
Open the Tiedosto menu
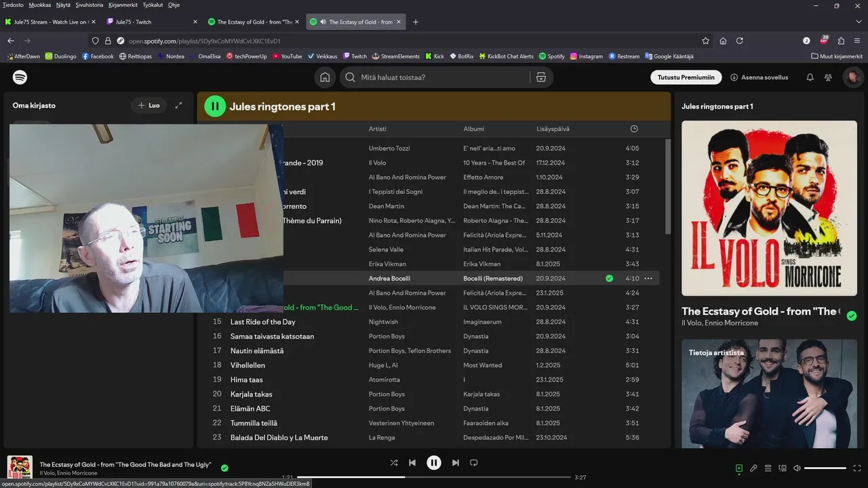(x=13, y=5)
